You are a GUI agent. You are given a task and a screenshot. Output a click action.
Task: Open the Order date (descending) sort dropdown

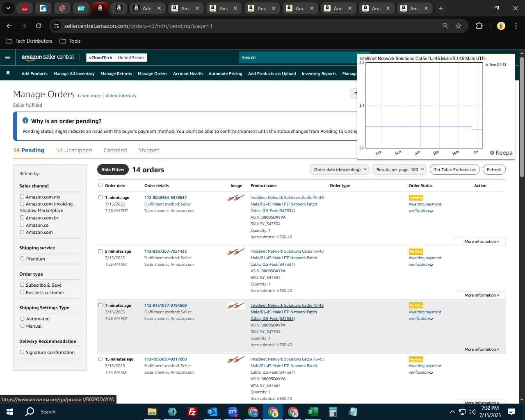tap(340, 169)
